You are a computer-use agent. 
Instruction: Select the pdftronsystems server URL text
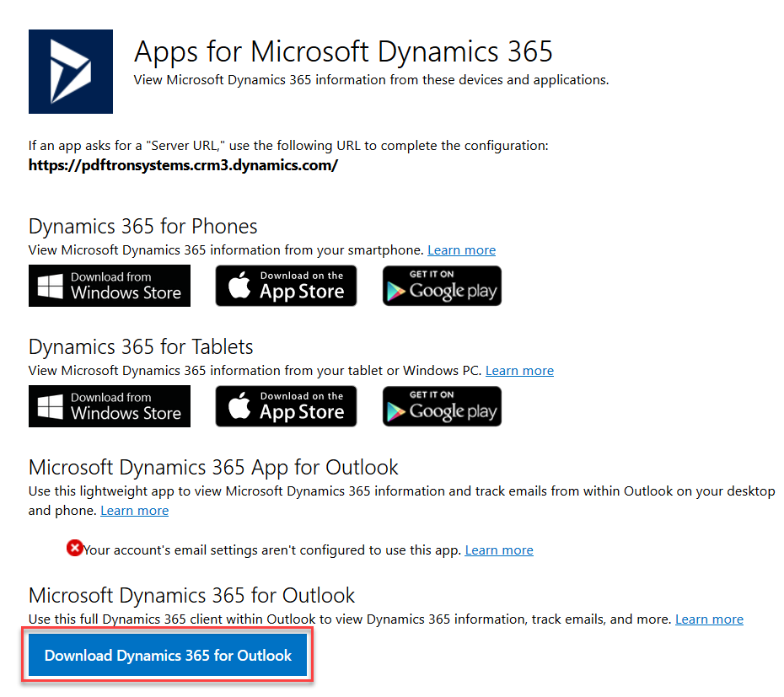183,165
